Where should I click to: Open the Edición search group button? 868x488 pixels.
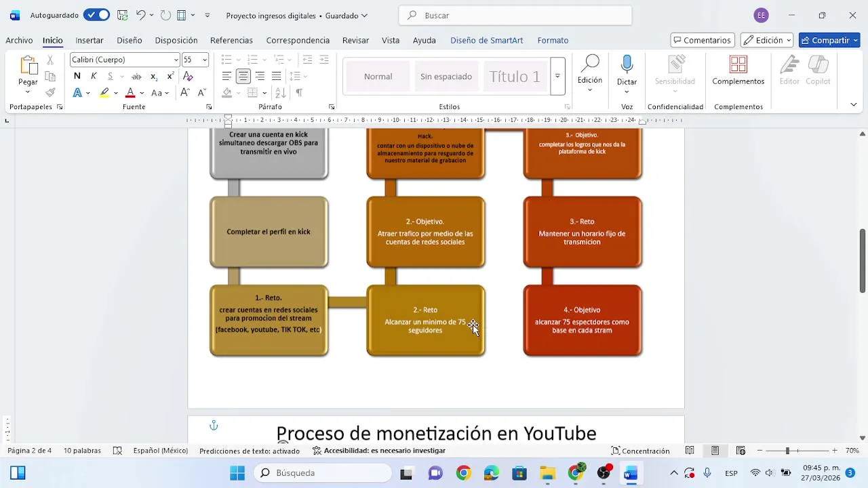[x=590, y=73]
